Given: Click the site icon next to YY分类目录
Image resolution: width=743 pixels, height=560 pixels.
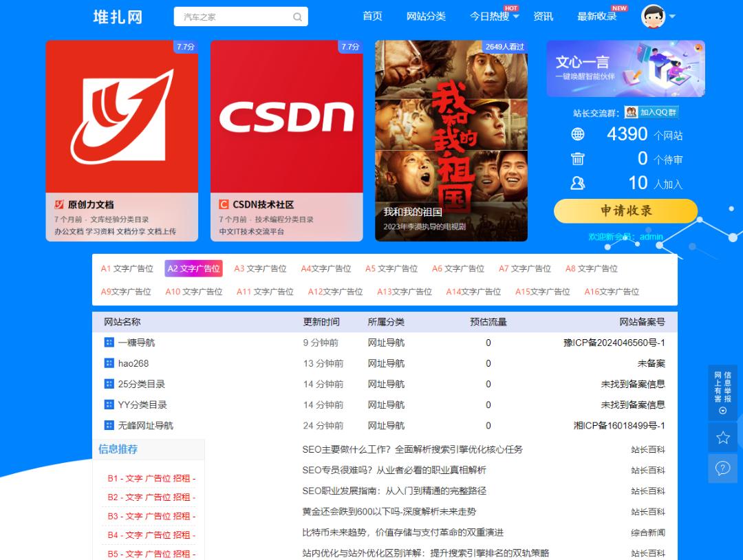Looking at the screenshot, I should pos(109,405).
